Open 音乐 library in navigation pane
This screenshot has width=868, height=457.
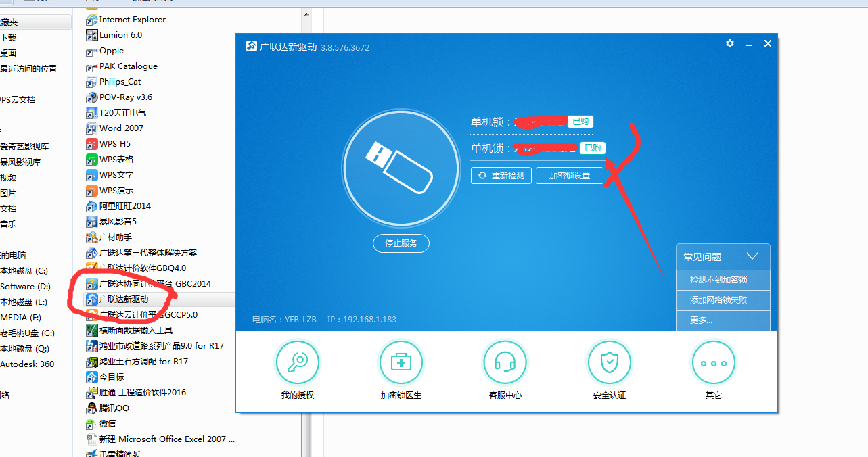coord(8,224)
